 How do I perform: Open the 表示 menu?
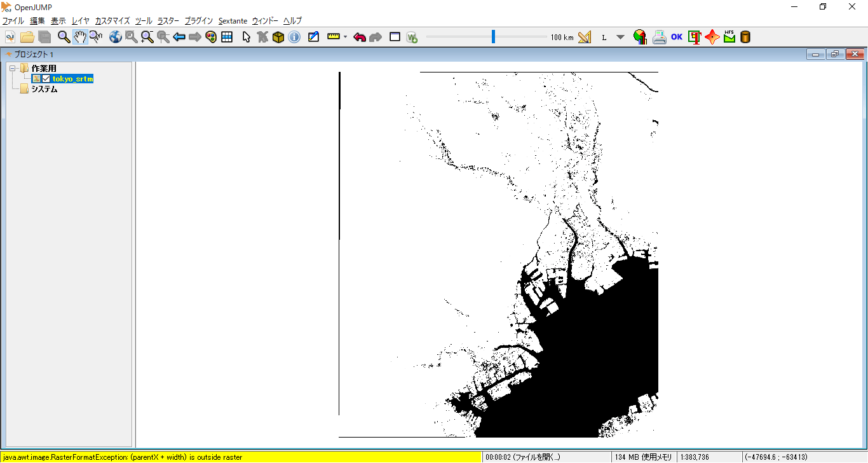(58, 20)
